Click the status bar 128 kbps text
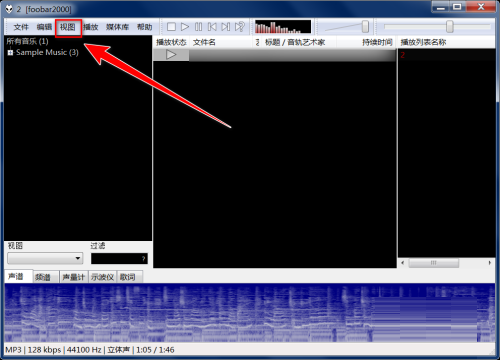Viewport: 500px width, 360px height. 44,350
